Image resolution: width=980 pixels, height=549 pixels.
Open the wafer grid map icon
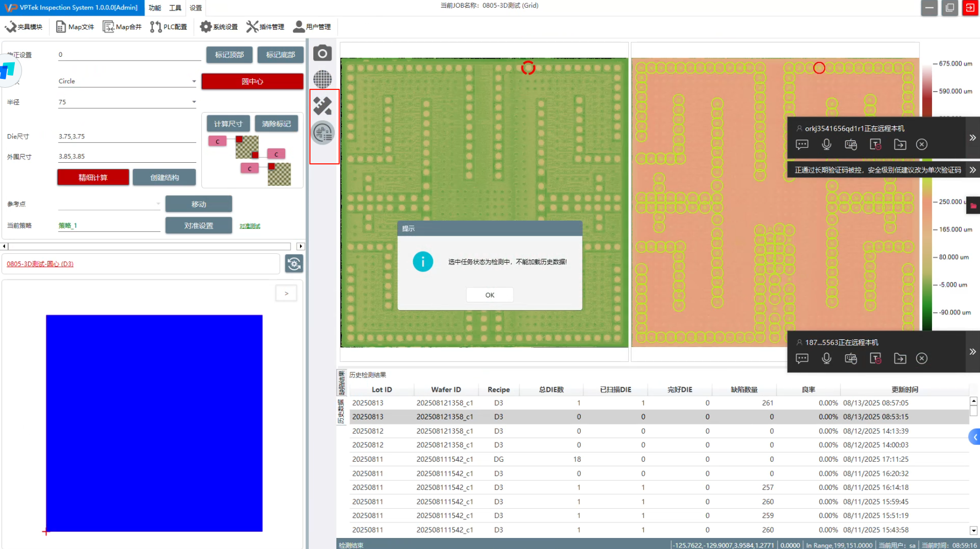323,79
